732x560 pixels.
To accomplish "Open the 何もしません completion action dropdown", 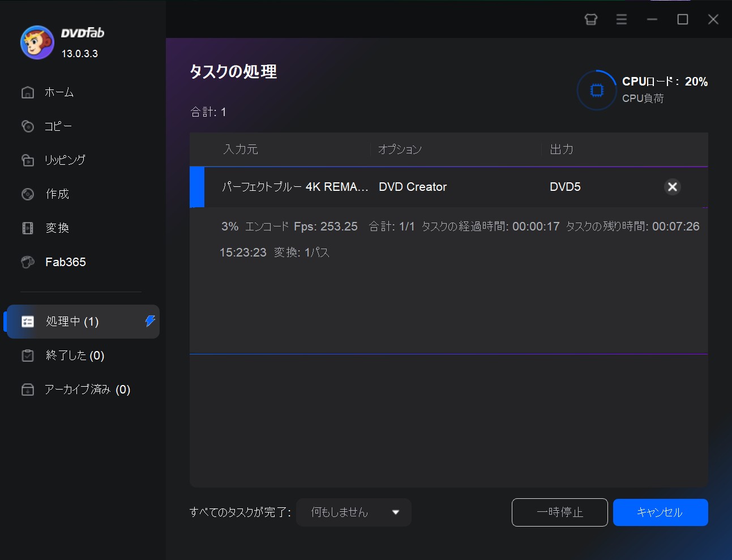I will point(353,512).
